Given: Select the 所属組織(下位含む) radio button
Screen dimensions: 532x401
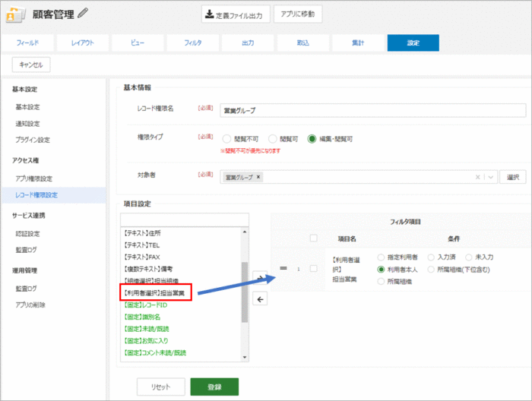Looking at the screenshot, I should (431, 270).
